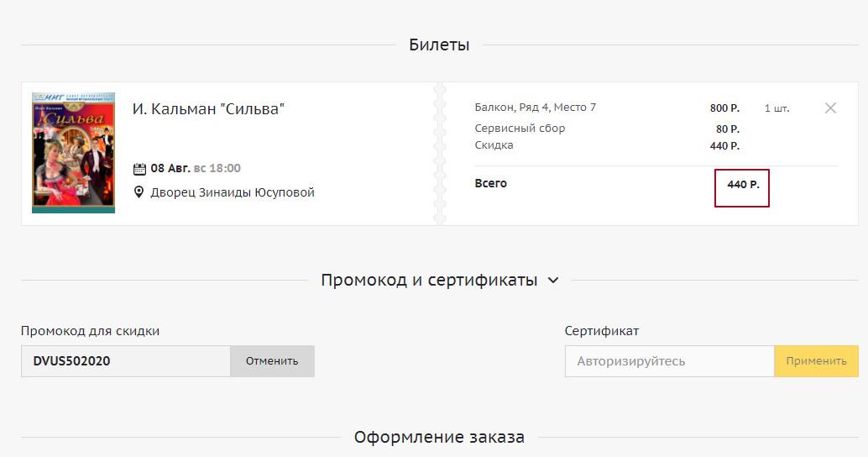Focus the DVUS502020 promo code field
The width and height of the screenshot is (868, 457).
[126, 361]
